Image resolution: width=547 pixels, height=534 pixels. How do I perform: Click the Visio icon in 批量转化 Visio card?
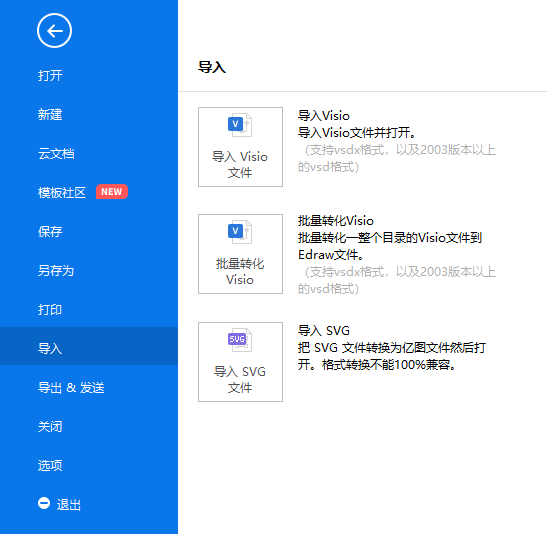240,232
